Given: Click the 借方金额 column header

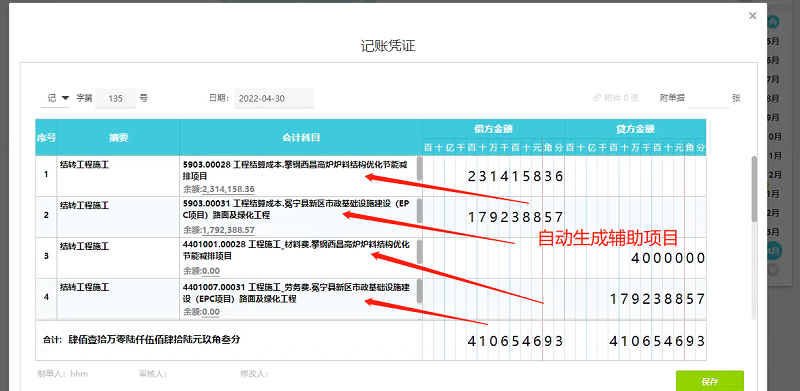Looking at the screenshot, I should [x=493, y=129].
